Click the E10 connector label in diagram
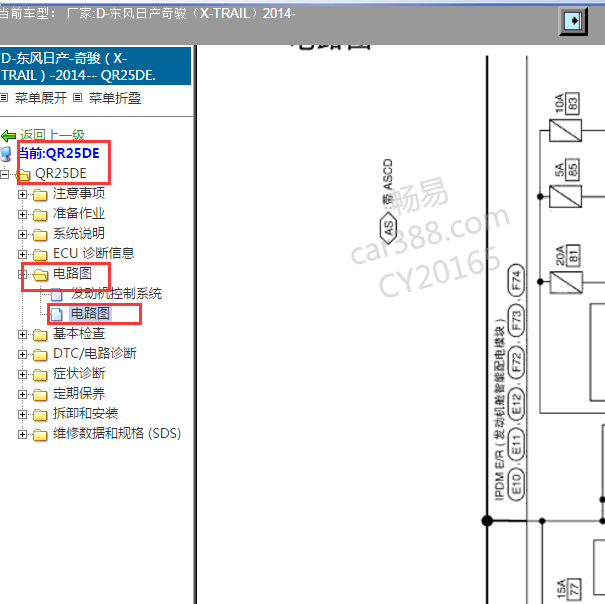Screen dimensions: 605x604 (x=516, y=484)
